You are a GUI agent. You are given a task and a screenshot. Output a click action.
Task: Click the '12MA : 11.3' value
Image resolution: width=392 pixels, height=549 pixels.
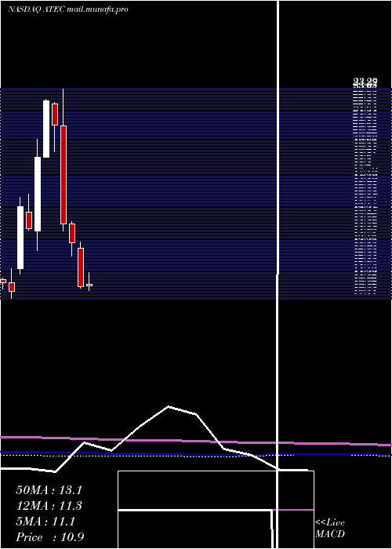[x=49, y=506]
